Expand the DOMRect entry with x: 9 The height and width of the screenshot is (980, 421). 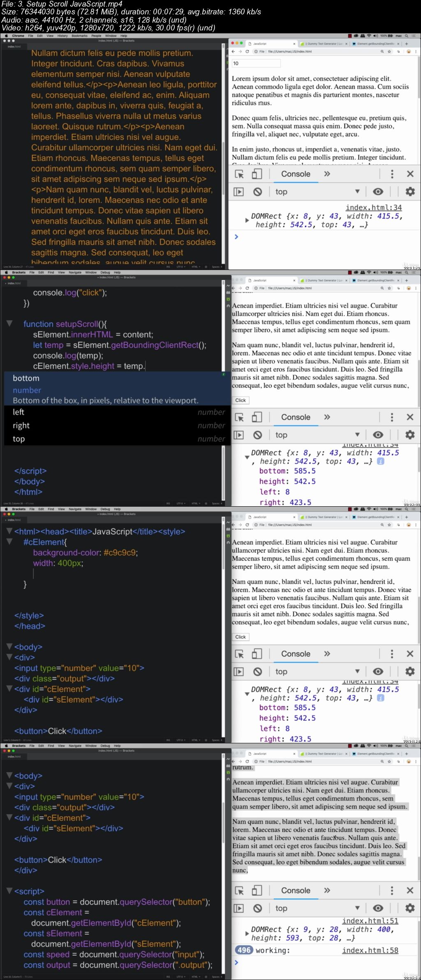tap(247, 933)
